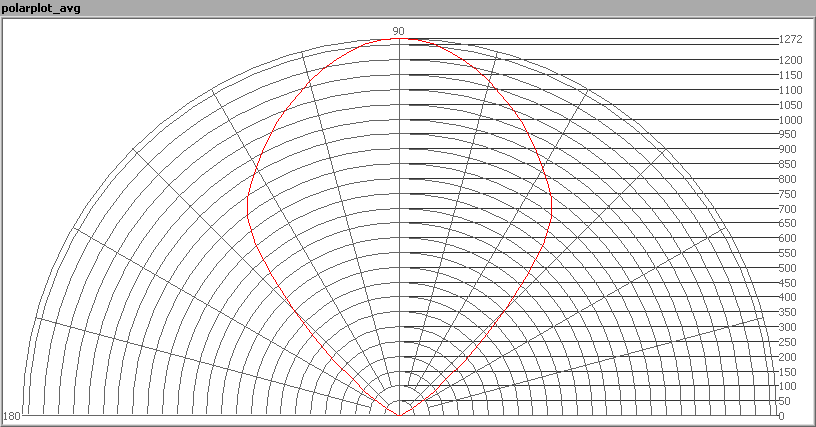Select the 900 scale value label
Image resolution: width=816 pixels, height=427 pixels.
(x=788, y=150)
